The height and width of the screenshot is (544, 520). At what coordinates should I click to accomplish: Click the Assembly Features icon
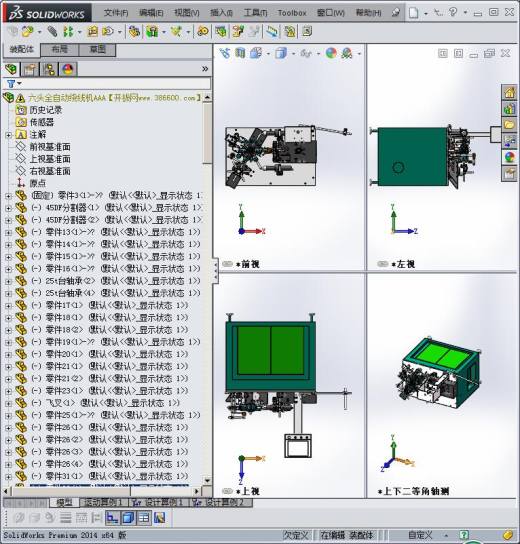(x=152, y=32)
